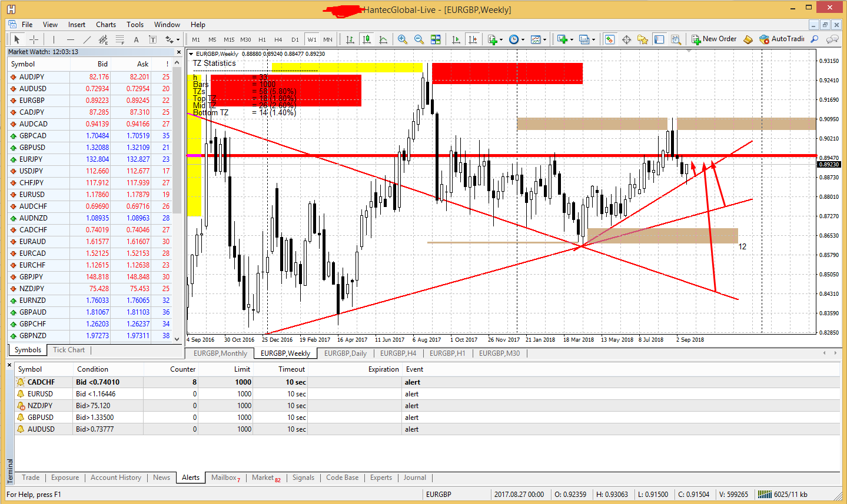Switch timeframe to D1

tap(295, 39)
